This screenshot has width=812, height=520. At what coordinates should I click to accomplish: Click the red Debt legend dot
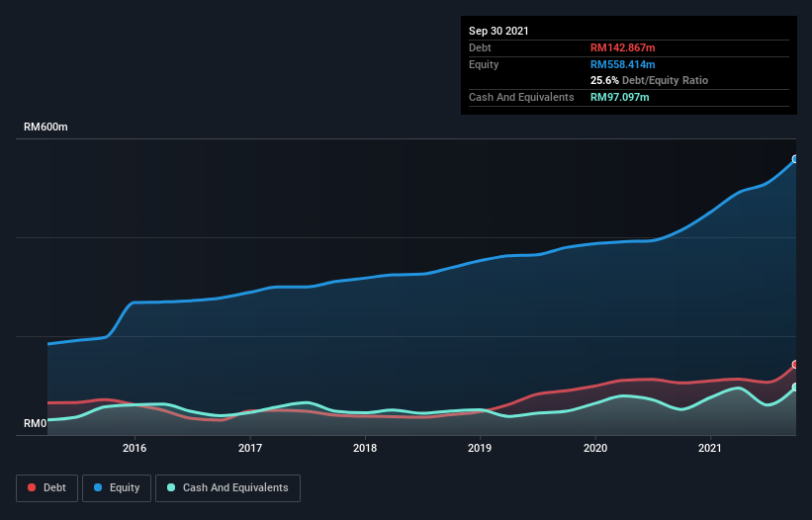click(32, 487)
